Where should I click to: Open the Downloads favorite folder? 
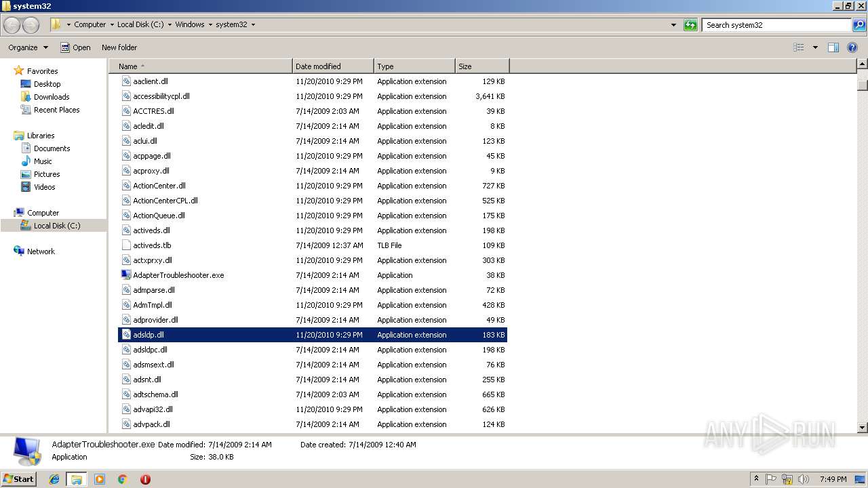(x=52, y=97)
